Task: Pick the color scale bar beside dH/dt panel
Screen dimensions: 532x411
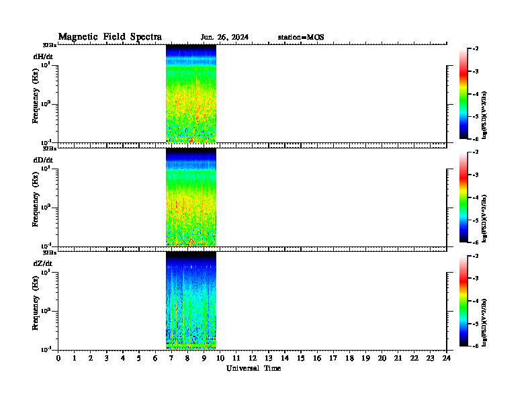Action: pos(463,94)
